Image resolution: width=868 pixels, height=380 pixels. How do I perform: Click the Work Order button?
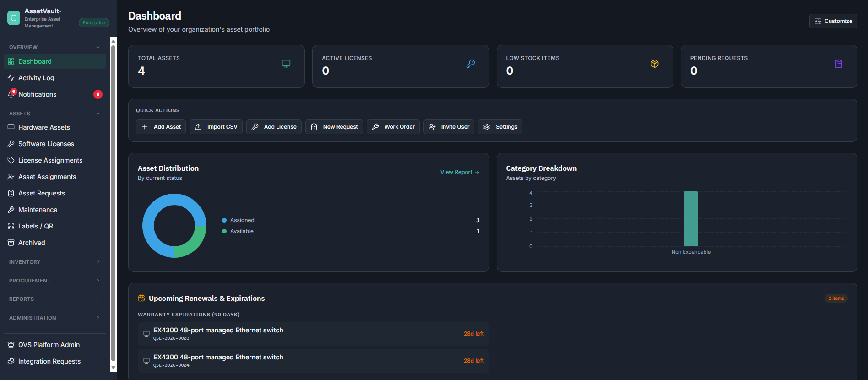[x=393, y=127]
